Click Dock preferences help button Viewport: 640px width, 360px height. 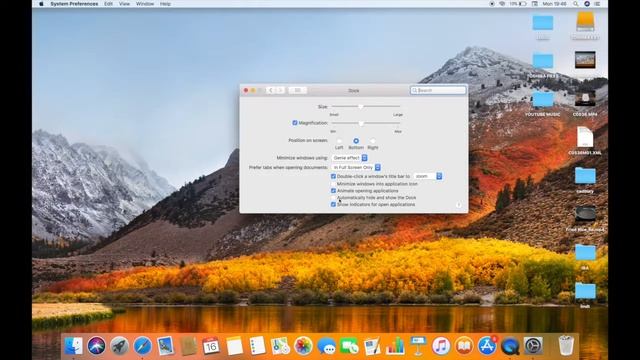[x=458, y=205]
